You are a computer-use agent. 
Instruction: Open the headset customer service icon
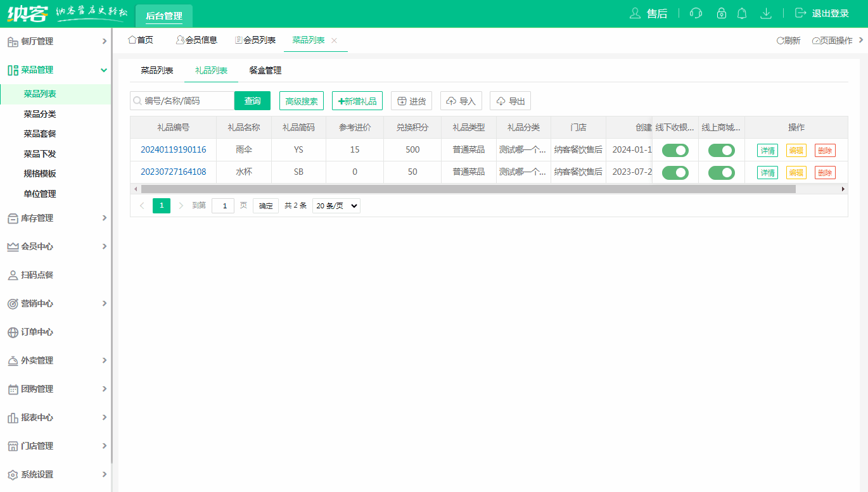[696, 13]
